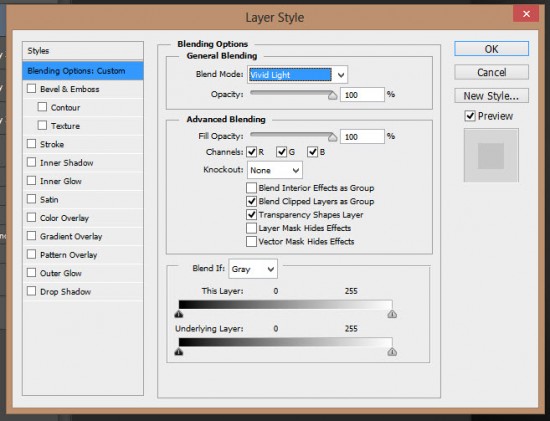Toggle the Drop Shadow effect checkbox
The width and height of the screenshot is (550, 421).
tap(32, 291)
